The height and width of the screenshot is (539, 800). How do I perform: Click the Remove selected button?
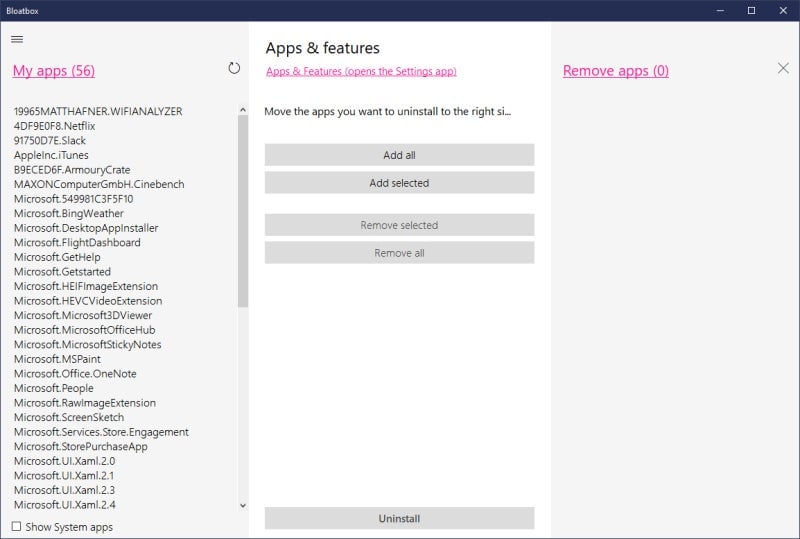point(399,225)
